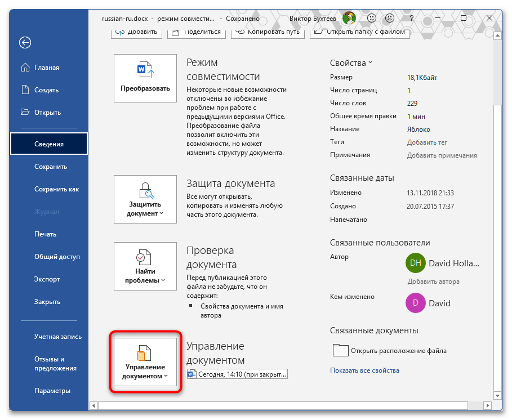Click the folder icon for file location
The height and width of the screenshot is (420, 512).
[x=341, y=351]
